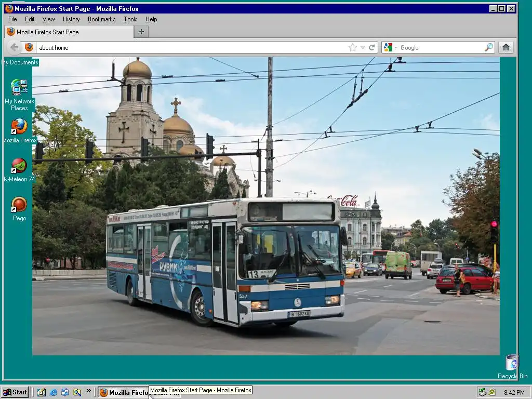Click the about:home address field
This screenshot has width=532, height=399.
click(x=192, y=47)
